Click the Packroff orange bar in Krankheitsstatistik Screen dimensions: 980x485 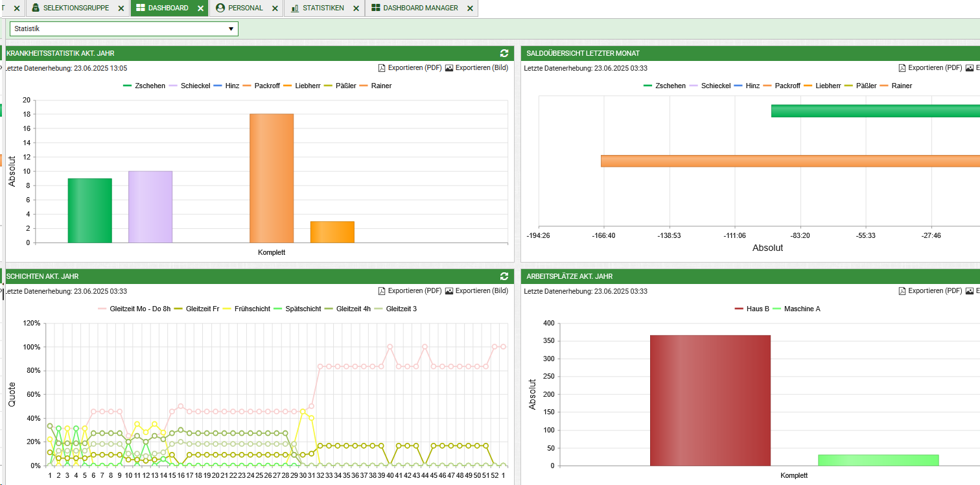click(272, 178)
